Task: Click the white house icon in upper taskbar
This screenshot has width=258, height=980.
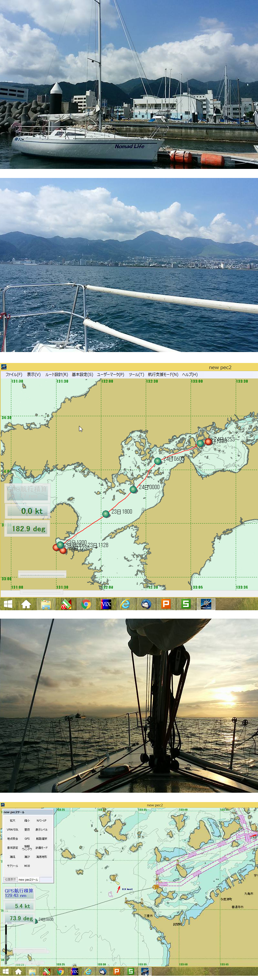Action: (26, 604)
